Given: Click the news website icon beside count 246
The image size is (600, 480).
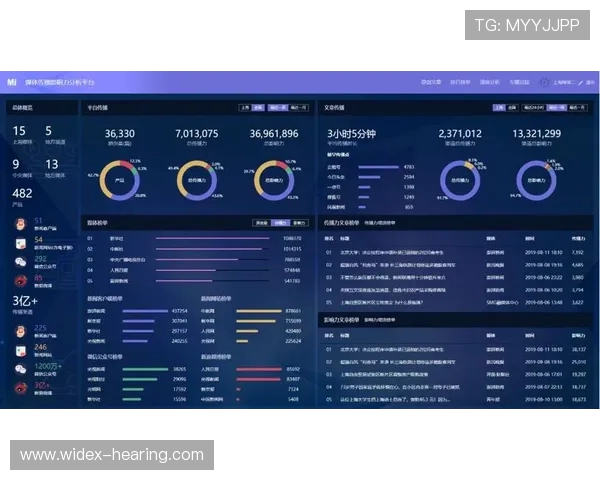Looking at the screenshot, I should [x=22, y=350].
